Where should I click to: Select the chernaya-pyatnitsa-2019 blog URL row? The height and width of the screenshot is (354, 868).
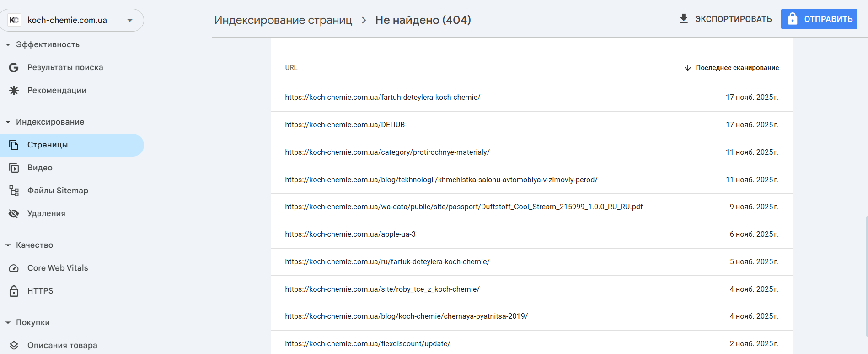point(532,316)
